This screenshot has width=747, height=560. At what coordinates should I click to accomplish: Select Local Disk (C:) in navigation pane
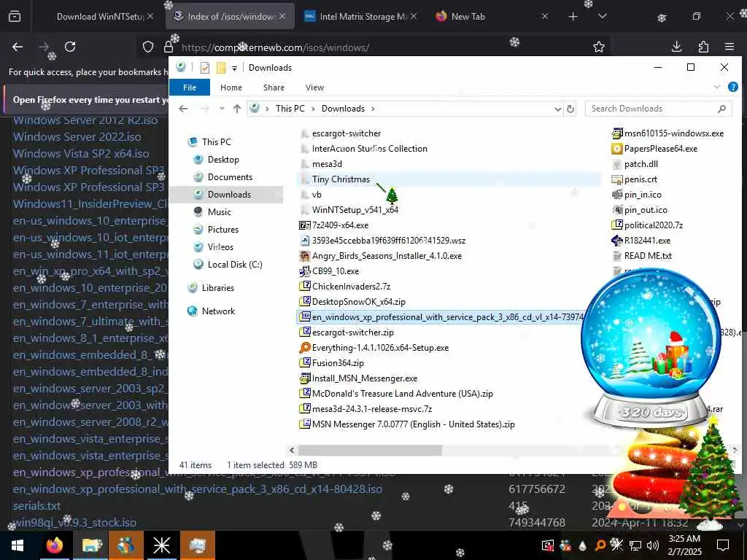pyautogui.click(x=234, y=264)
